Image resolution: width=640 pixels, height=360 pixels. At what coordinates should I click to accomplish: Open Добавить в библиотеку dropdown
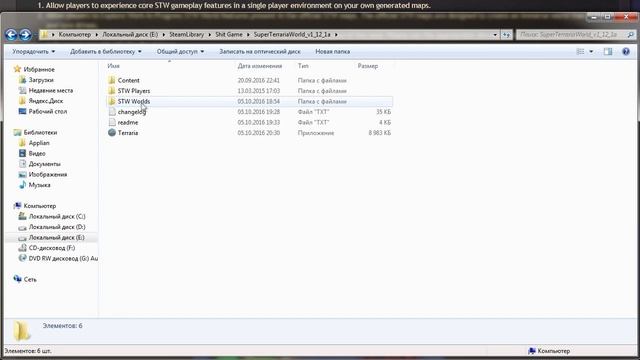click(106, 51)
